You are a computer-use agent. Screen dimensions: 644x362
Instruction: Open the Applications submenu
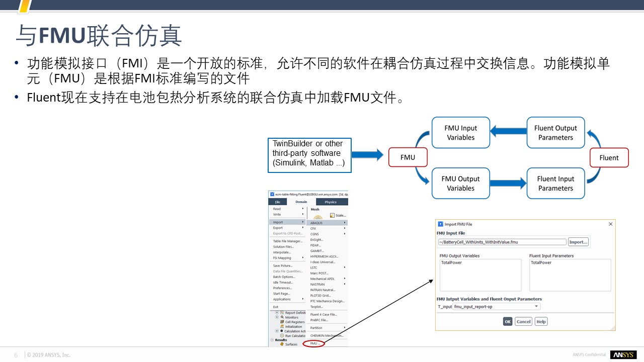point(288,299)
